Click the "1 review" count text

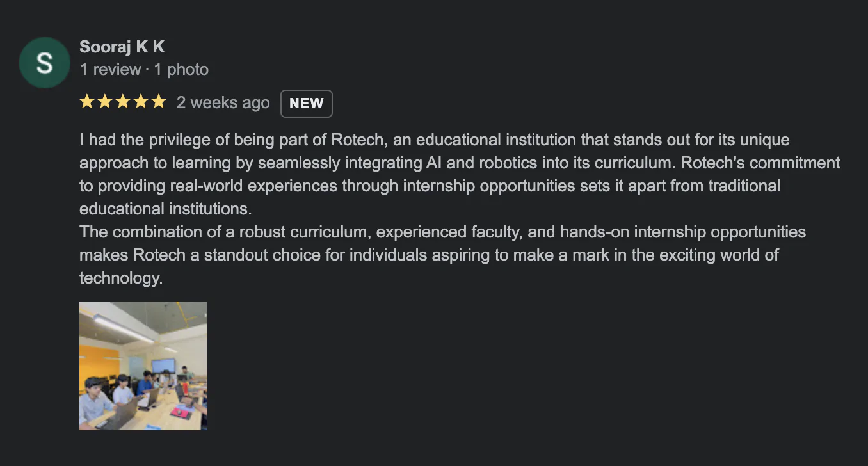point(110,69)
